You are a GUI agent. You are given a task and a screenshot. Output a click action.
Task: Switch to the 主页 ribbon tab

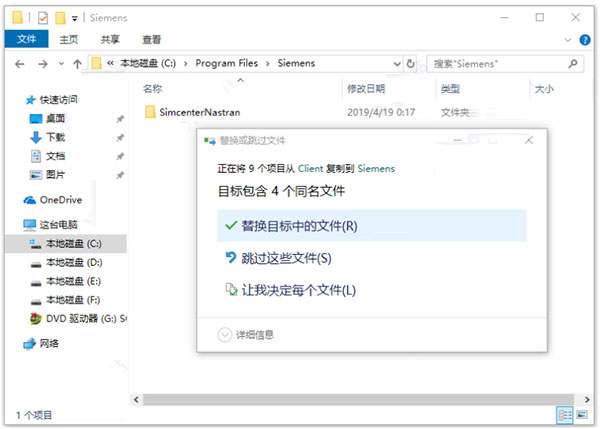pyautogui.click(x=68, y=39)
